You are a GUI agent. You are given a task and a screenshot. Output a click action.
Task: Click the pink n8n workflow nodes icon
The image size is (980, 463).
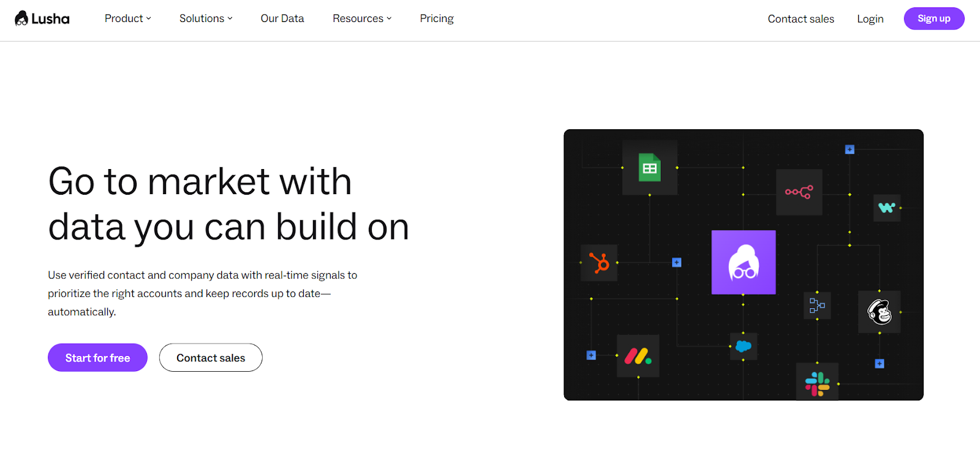coord(799,192)
